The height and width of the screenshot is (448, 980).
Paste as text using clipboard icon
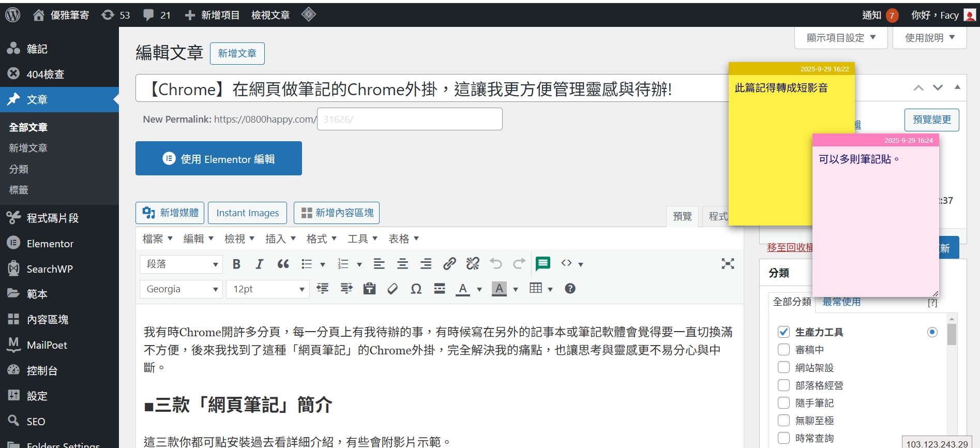[x=369, y=289]
